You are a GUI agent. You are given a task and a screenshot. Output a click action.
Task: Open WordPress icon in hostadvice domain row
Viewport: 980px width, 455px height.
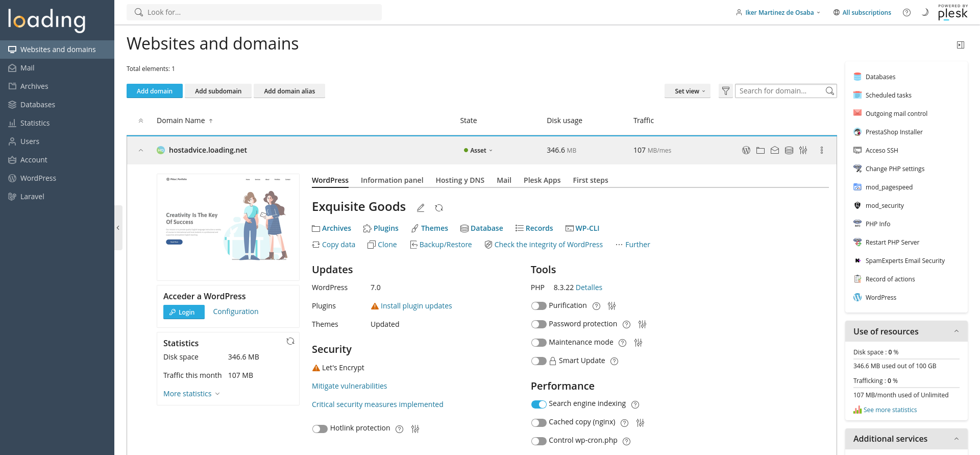point(746,150)
